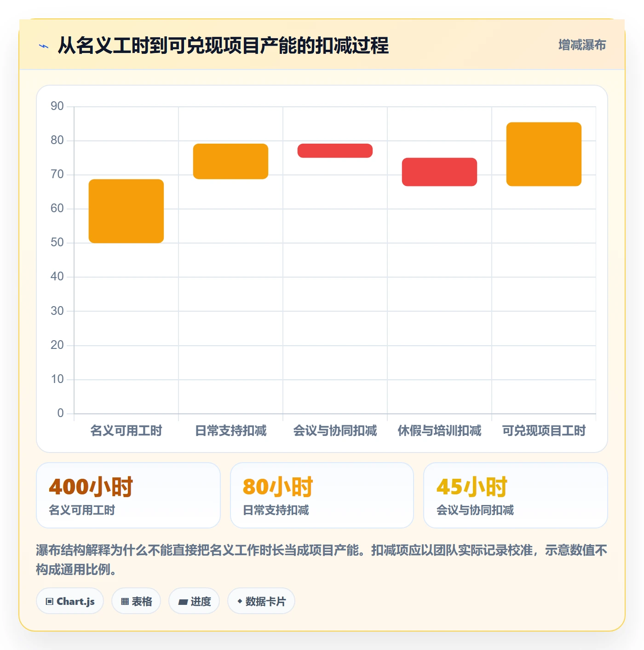
Task: Click the x-axis label 名义可用工时
Action: [126, 431]
